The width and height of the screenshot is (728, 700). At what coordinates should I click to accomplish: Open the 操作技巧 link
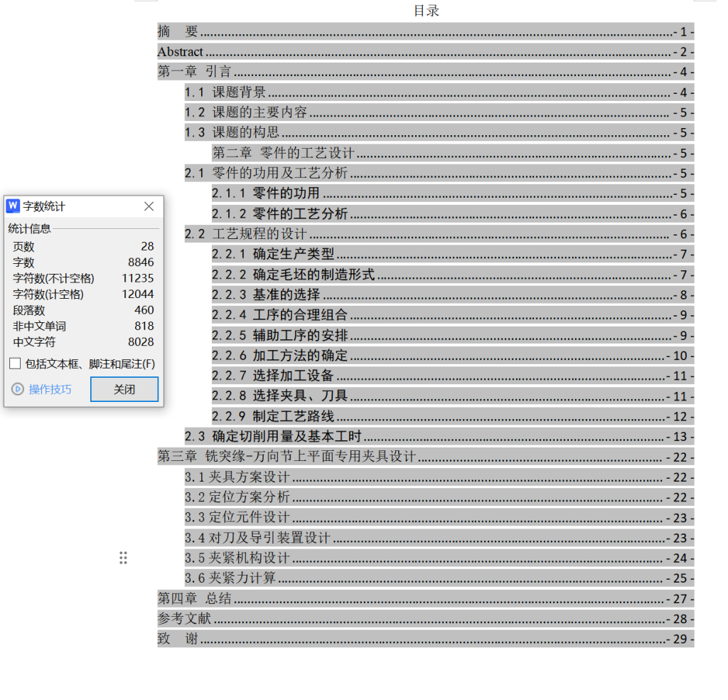[50, 389]
